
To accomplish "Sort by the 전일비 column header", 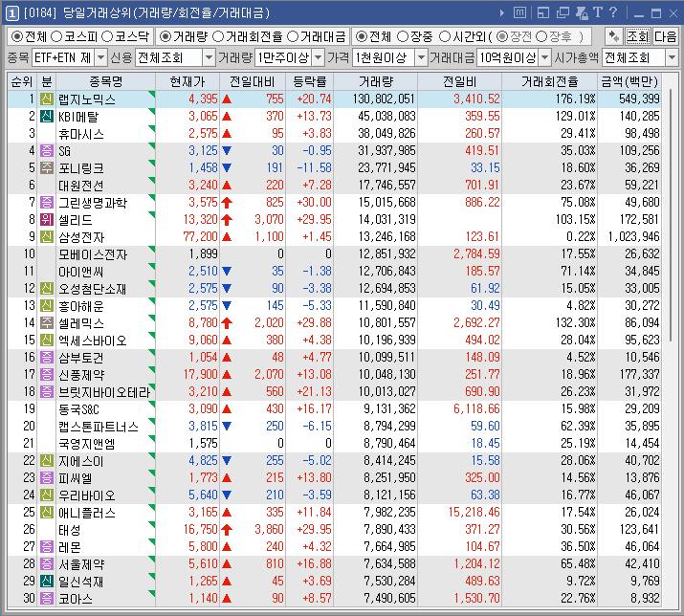I will 460,81.
